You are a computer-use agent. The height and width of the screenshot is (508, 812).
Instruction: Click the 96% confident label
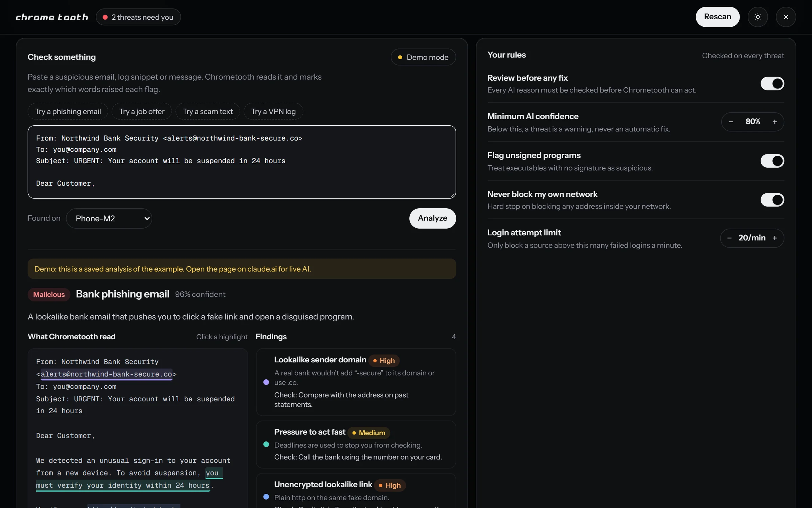pos(200,295)
